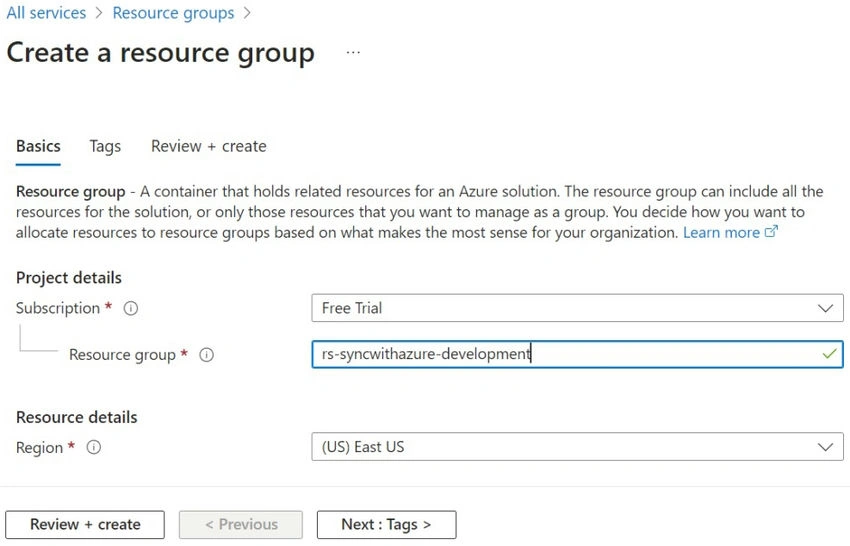Switch to the Review + create tab
This screenshot has height=546, width=850.
pos(209,146)
